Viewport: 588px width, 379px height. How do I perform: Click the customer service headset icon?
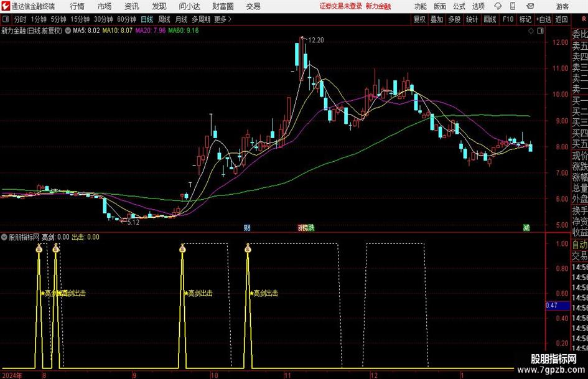(498, 6)
